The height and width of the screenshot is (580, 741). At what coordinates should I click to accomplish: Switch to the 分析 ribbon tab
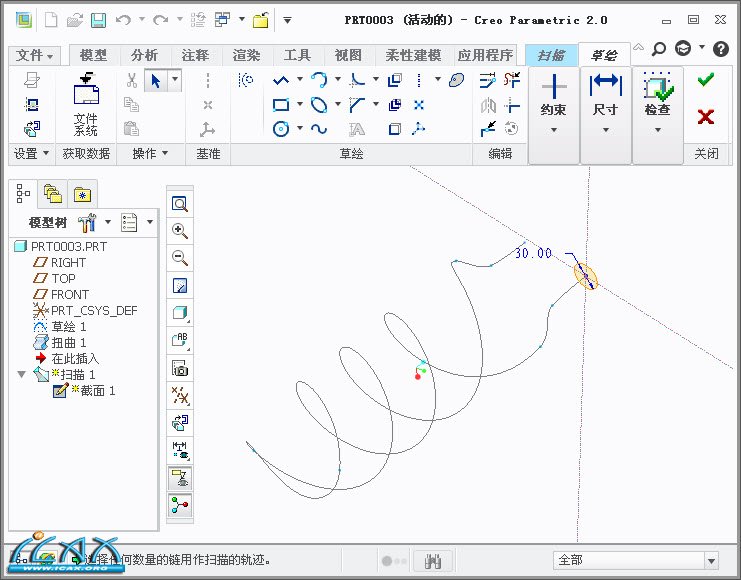point(144,56)
